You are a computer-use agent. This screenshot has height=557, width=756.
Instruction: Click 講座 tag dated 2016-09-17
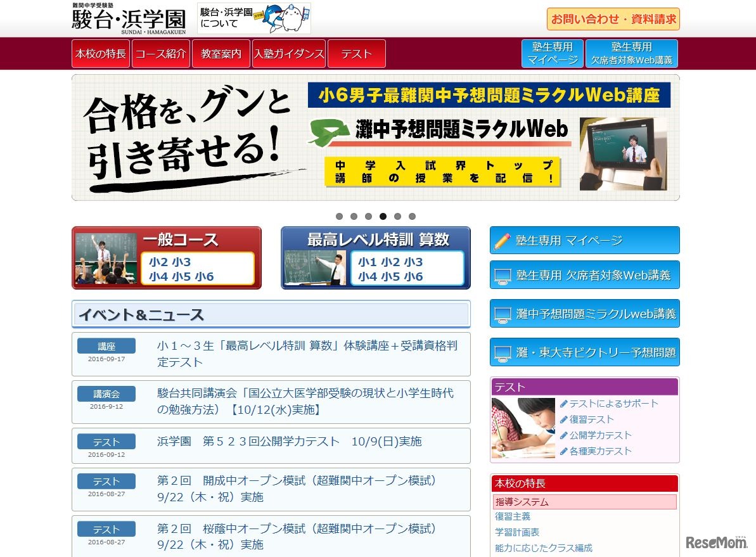pyautogui.click(x=106, y=346)
